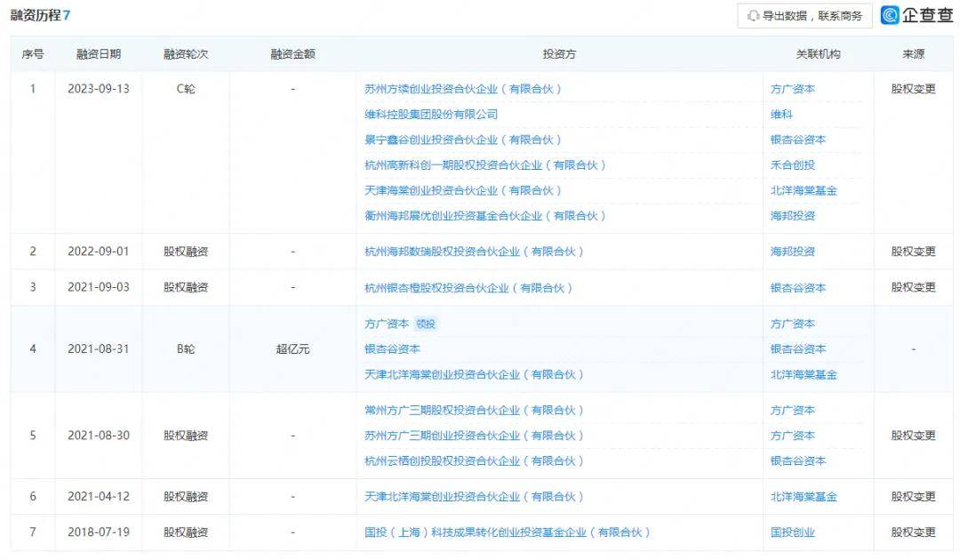
Task: Select 衢州海邦展优创业投资基金合伙企业 link
Action: 485,216
